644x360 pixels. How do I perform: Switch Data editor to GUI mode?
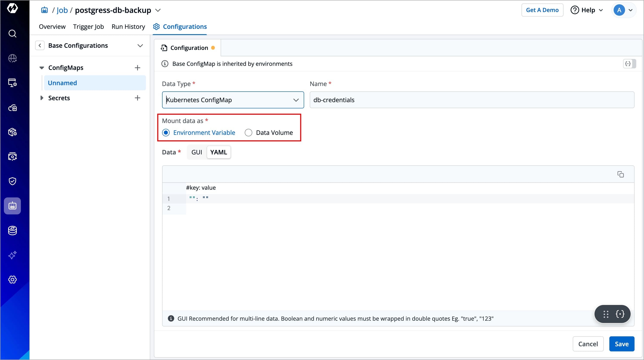tap(197, 152)
